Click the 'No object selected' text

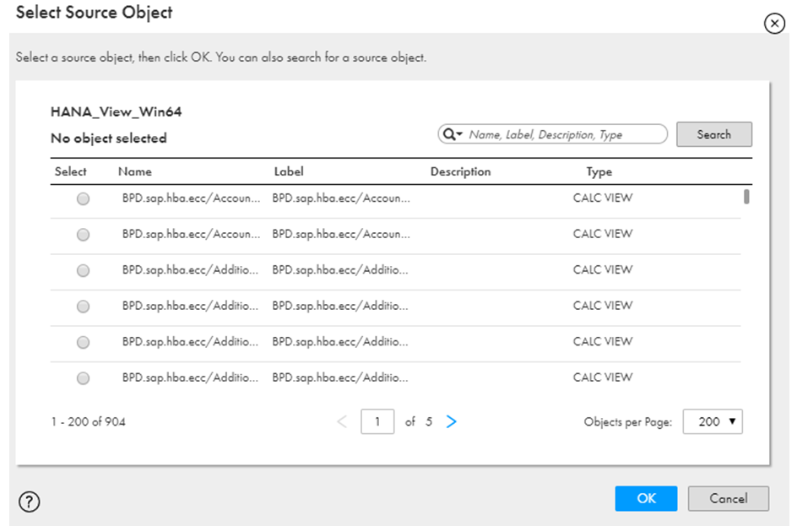point(109,138)
